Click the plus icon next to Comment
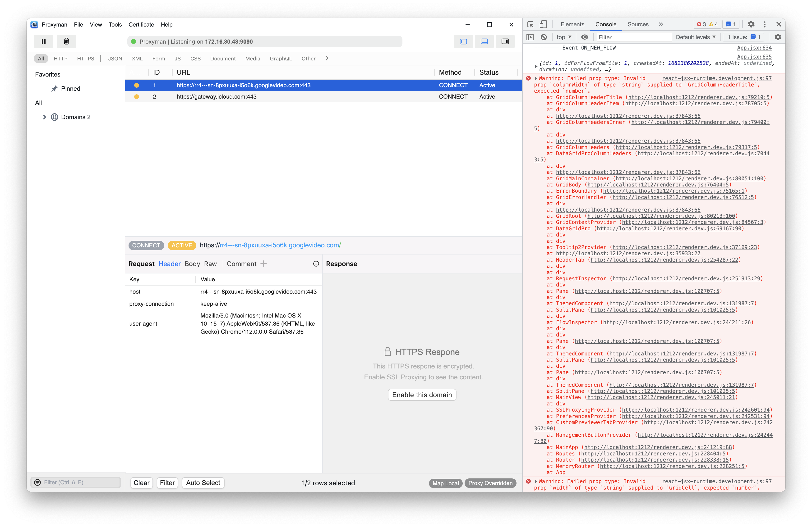Screen dimensions: 812x527 click(263, 264)
